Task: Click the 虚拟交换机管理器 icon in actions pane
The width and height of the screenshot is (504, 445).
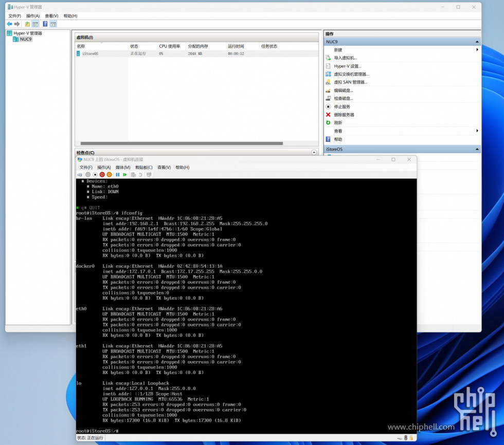Action: coord(328,74)
